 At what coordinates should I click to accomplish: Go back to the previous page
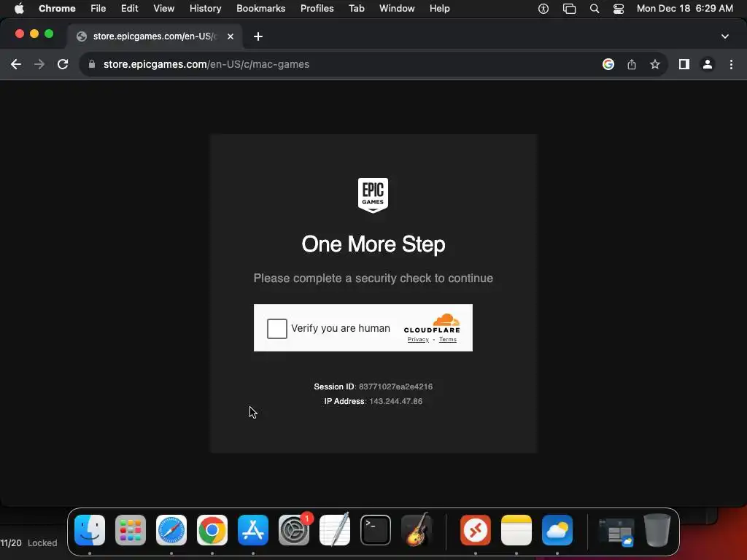pyautogui.click(x=16, y=64)
